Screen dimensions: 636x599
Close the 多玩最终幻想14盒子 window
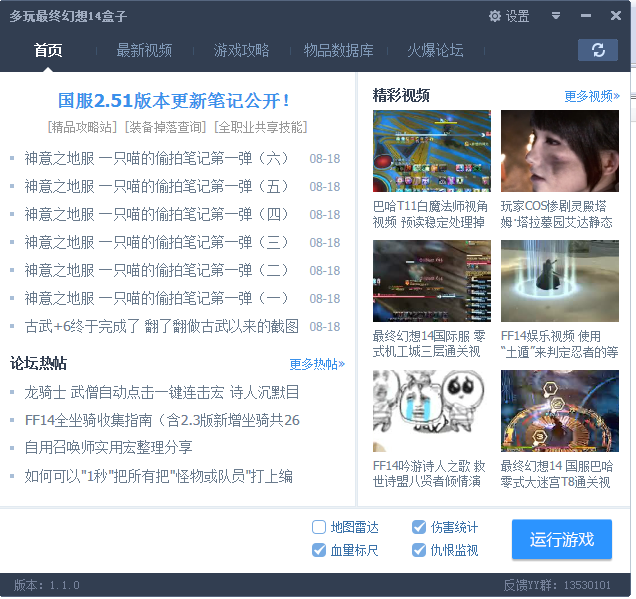pos(616,16)
